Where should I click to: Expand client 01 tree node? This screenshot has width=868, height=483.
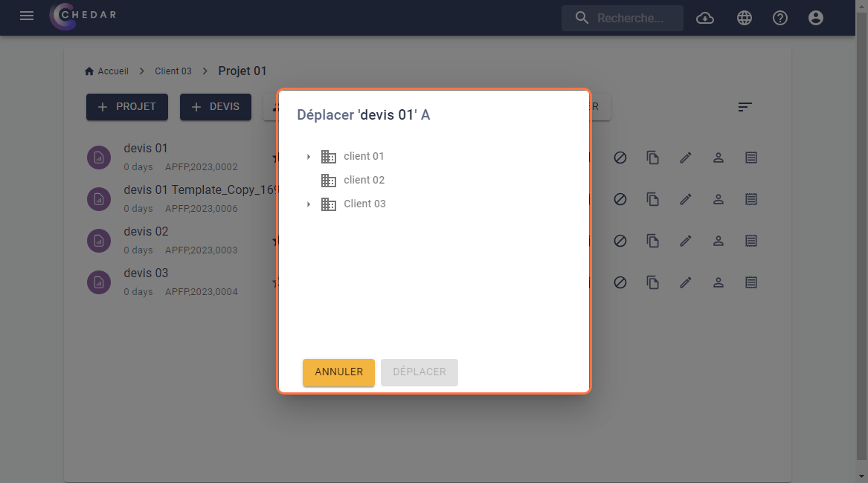pos(309,157)
